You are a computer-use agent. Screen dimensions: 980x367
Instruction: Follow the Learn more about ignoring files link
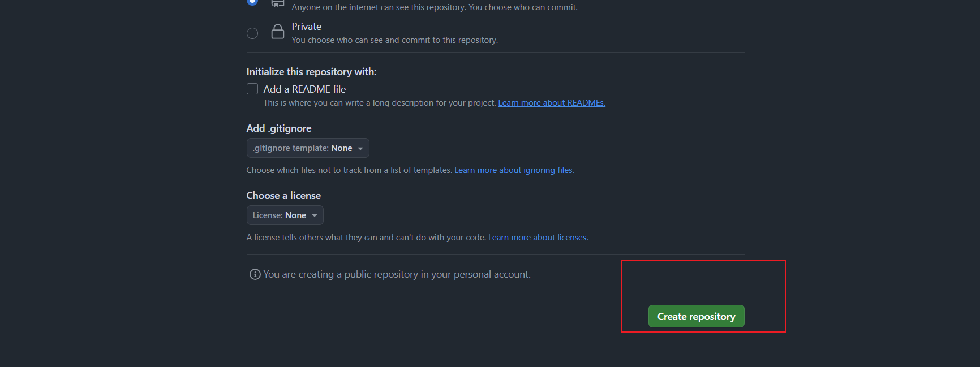(514, 170)
